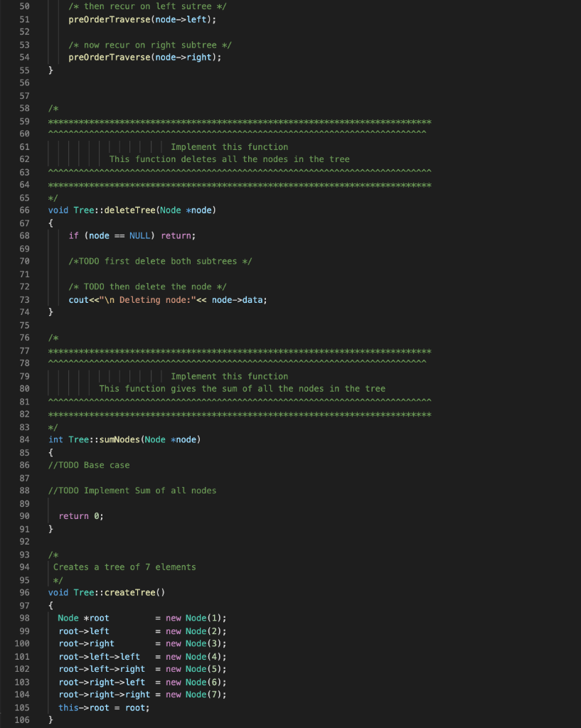Screen dimensions: 581x728
Task: Click 'return 0;' statement on line 90
Action: point(81,516)
